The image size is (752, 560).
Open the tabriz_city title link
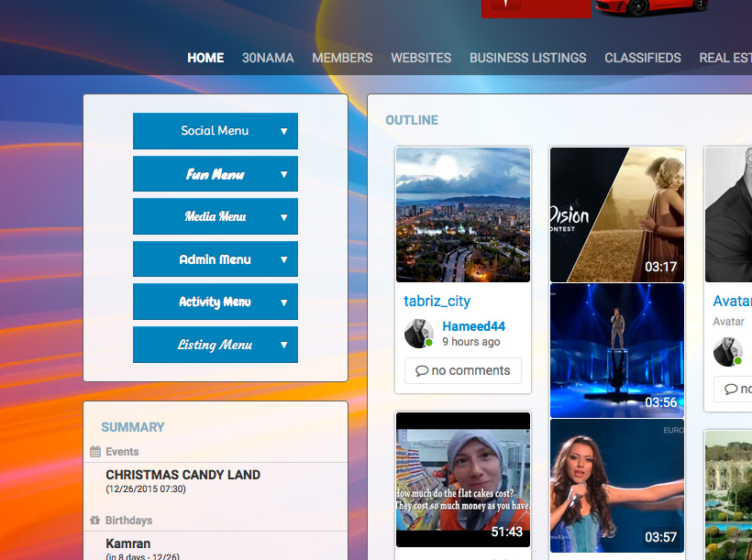[437, 302]
